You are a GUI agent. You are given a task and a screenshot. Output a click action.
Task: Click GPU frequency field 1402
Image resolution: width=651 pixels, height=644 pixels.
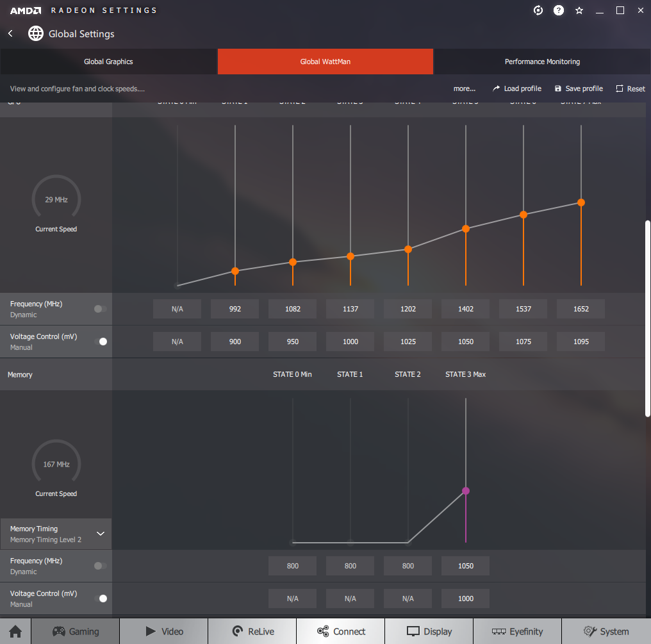[466, 308]
